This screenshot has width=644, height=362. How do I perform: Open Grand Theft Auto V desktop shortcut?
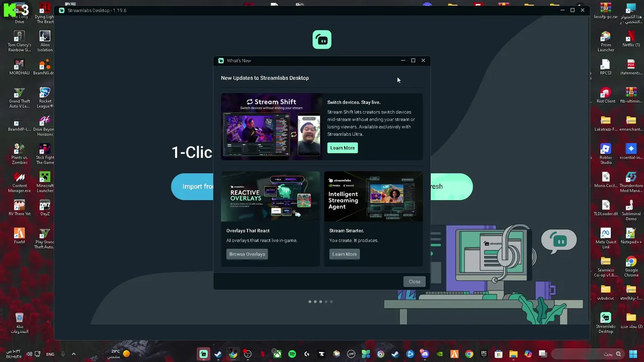click(19, 98)
